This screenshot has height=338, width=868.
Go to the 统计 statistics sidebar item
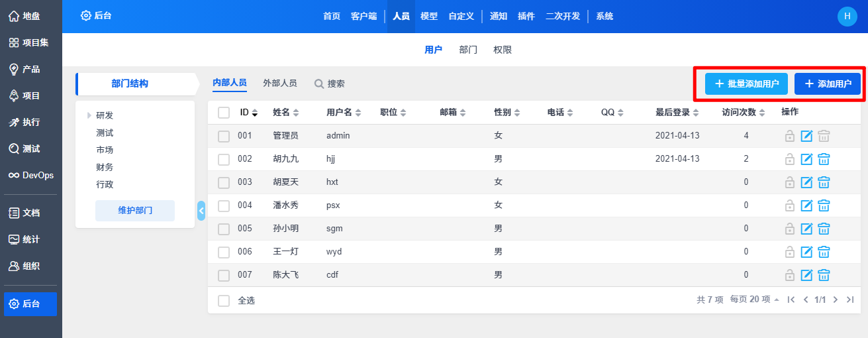[x=31, y=239]
